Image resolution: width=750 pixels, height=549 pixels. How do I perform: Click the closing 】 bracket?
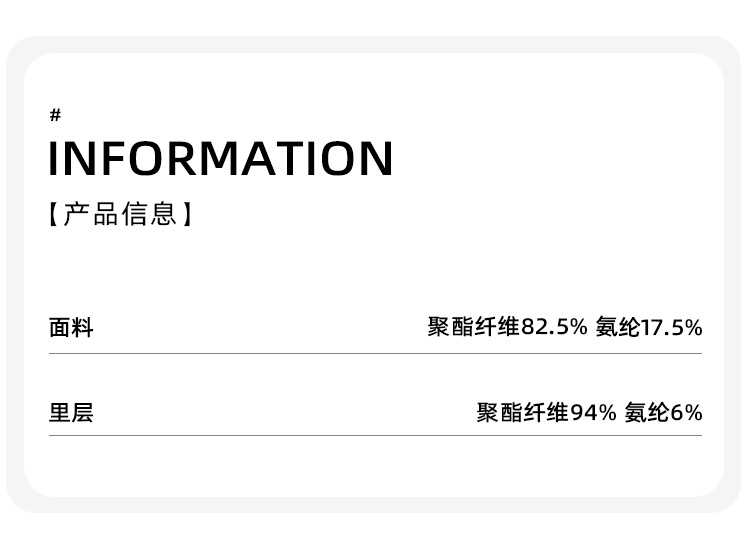(186, 214)
